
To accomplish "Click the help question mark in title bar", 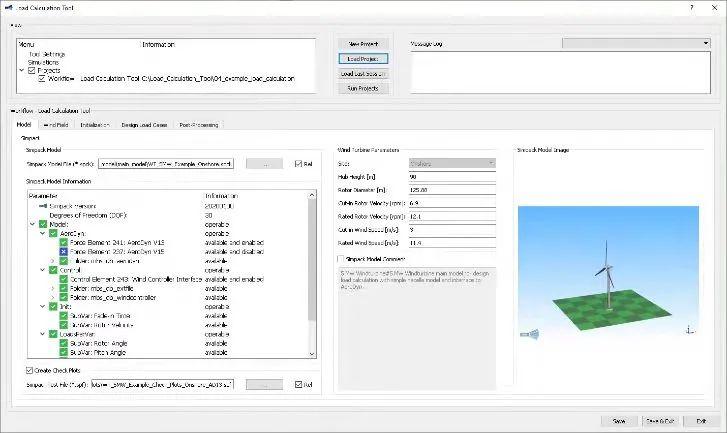I will [692, 7].
